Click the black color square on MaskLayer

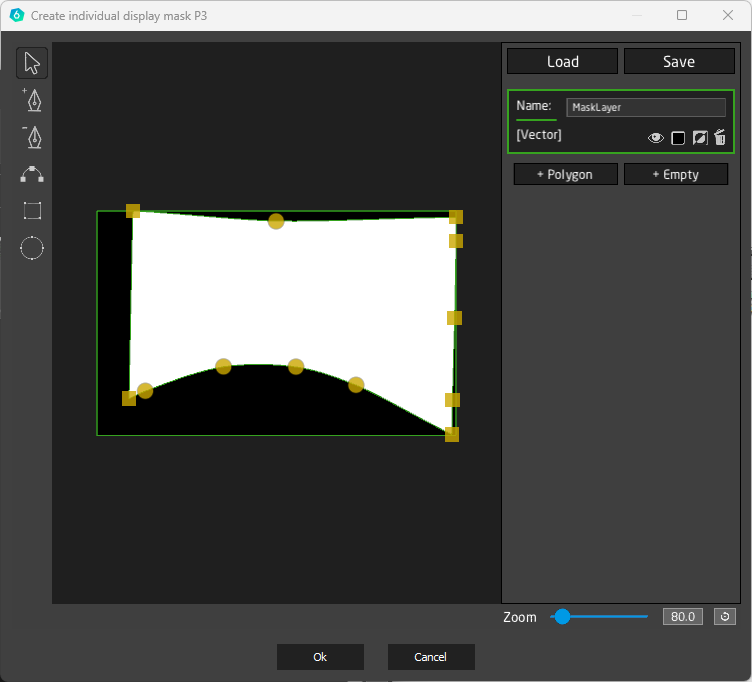click(678, 138)
